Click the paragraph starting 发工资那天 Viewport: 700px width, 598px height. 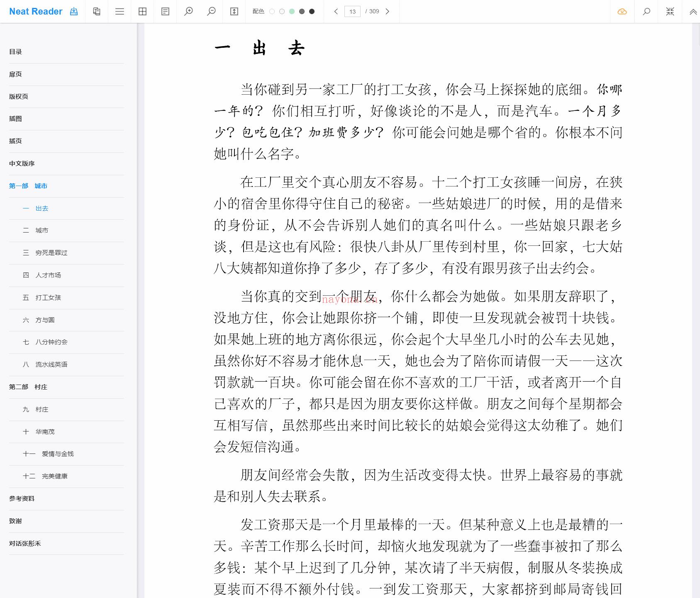tap(418, 557)
